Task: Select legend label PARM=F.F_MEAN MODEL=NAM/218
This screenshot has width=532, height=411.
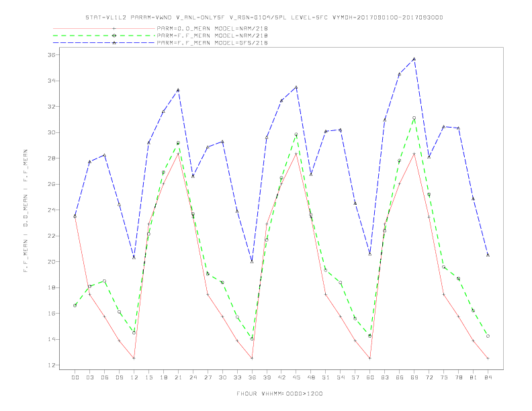Action: [212, 36]
